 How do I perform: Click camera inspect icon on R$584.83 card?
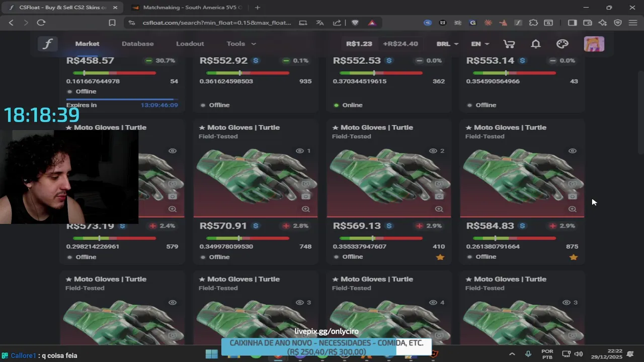(x=573, y=196)
